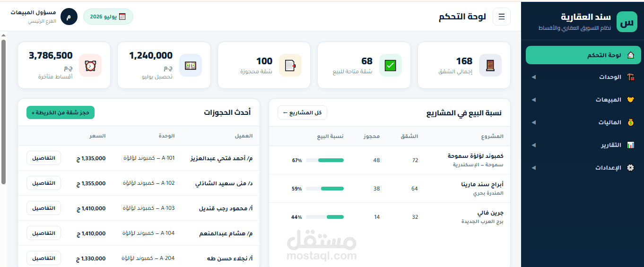This screenshot has height=267, width=644.
Task: Click the 59% sales progress bar
Action: pyautogui.click(x=325, y=189)
